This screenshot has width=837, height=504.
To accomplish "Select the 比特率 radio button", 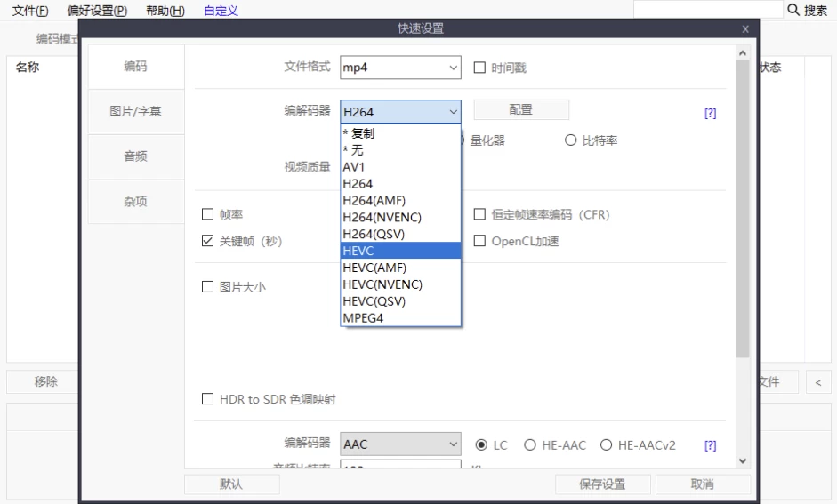I will pos(571,140).
